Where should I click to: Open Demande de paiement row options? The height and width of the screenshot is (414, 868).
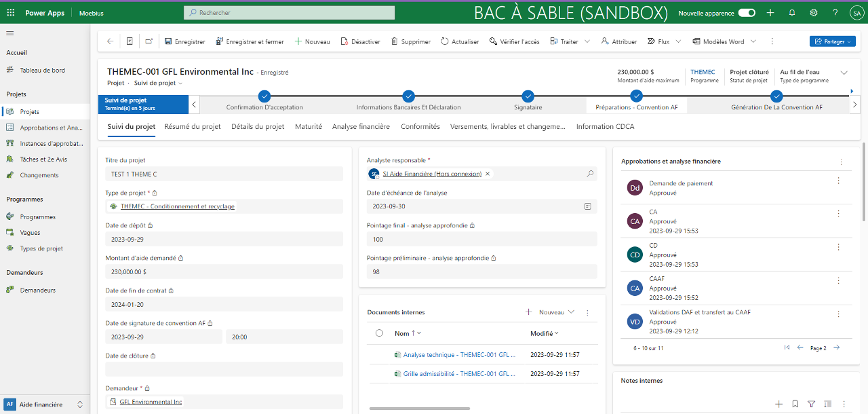click(x=839, y=181)
